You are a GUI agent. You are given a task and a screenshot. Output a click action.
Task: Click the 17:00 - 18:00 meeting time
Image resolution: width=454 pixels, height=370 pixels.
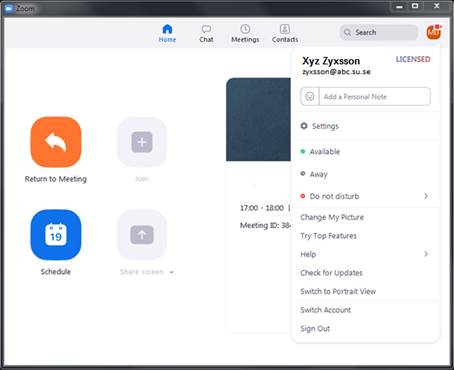(x=262, y=208)
